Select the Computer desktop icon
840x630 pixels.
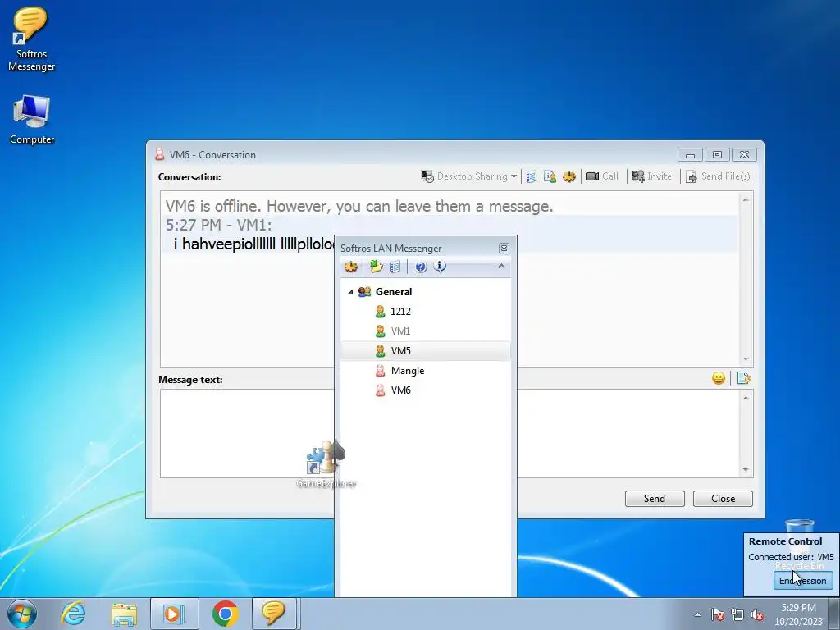tap(32, 120)
